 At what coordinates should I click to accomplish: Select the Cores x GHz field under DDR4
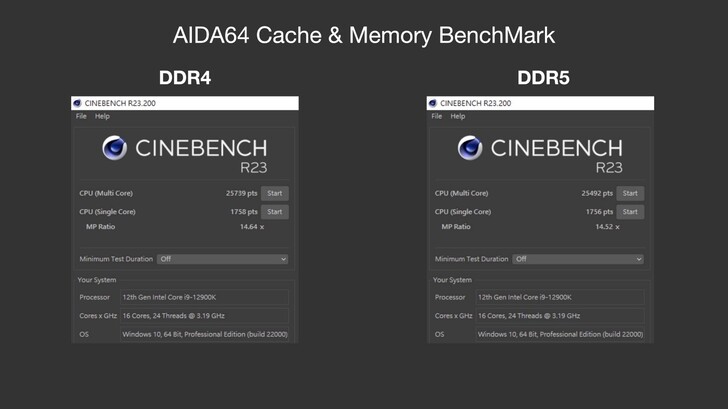204,316
